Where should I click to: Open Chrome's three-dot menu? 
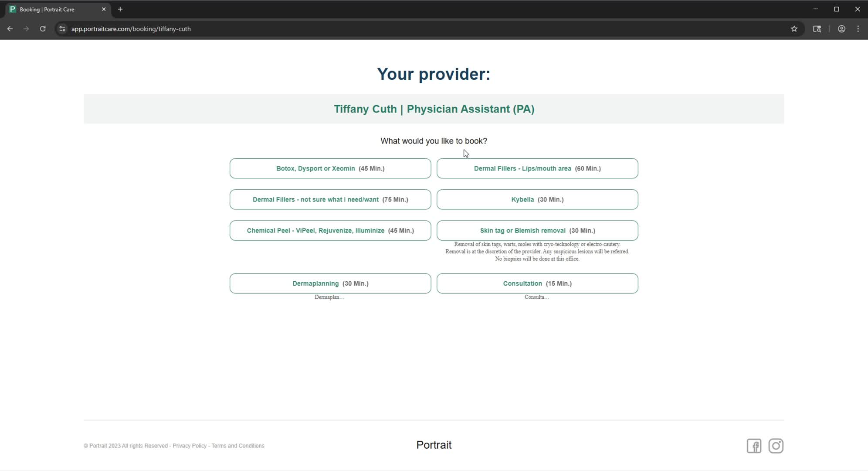[858, 29]
